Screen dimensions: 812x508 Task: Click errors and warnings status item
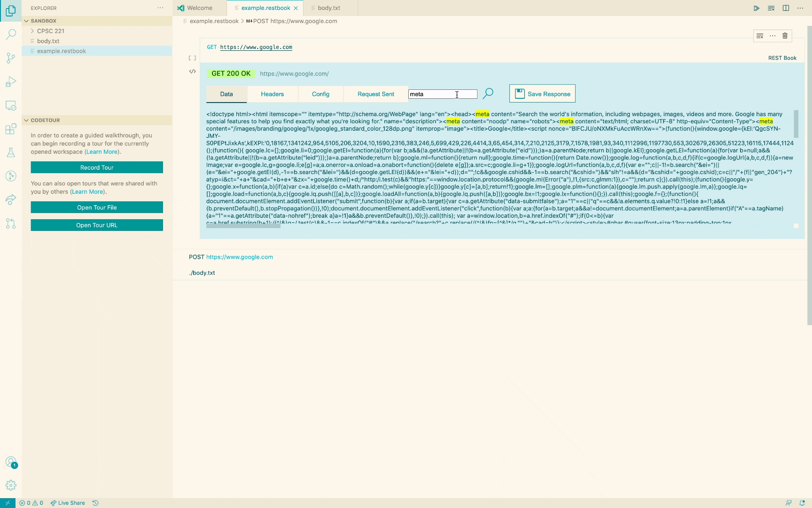(x=31, y=503)
